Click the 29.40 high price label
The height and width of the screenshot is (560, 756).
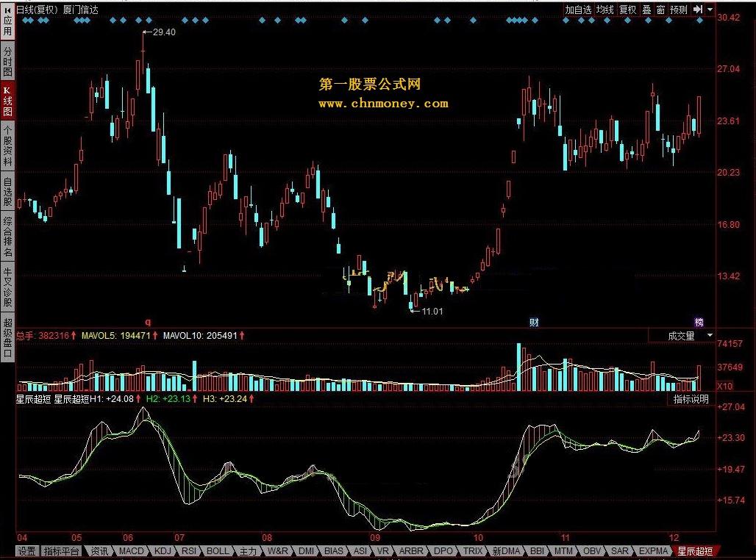pos(164,32)
